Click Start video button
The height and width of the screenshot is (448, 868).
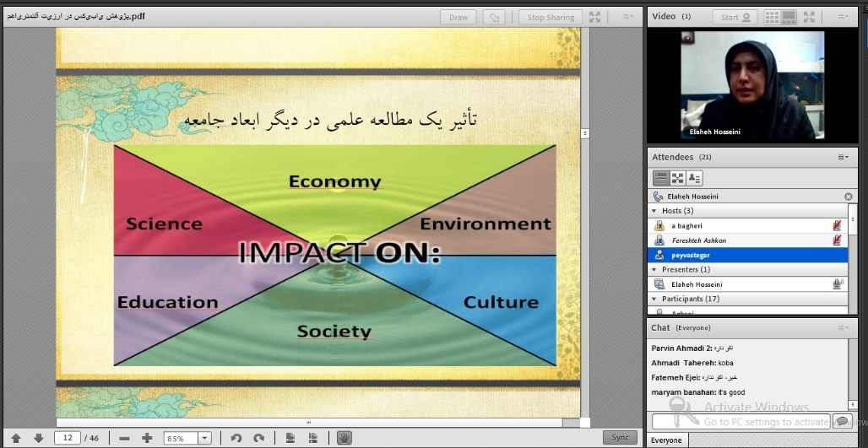coord(735,17)
